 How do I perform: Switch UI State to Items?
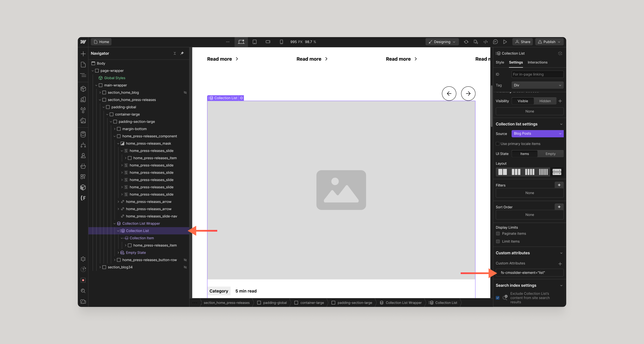524,154
